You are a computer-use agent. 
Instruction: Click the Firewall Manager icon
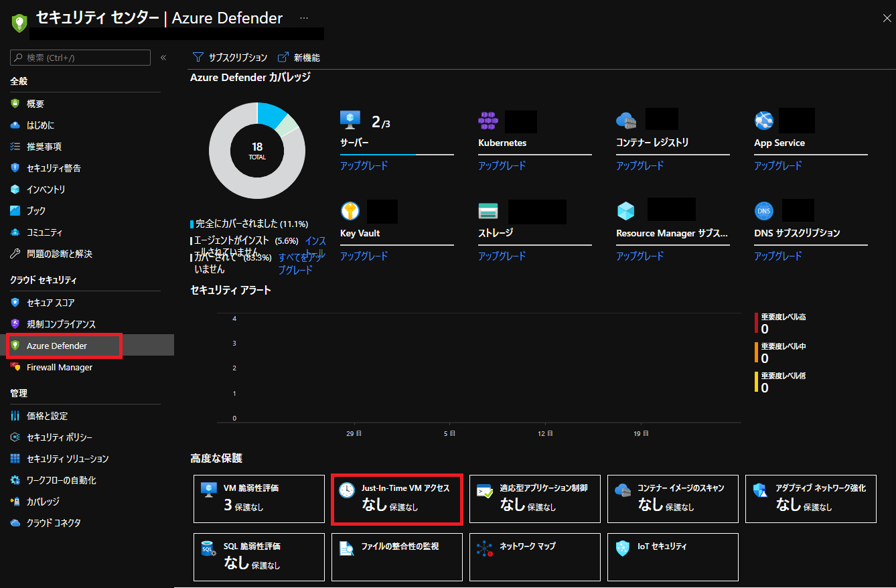15,367
